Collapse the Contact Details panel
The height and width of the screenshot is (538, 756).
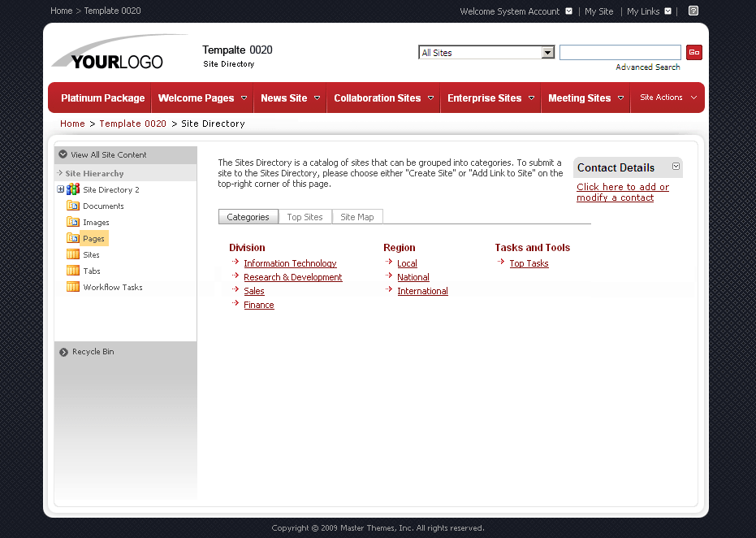(676, 167)
